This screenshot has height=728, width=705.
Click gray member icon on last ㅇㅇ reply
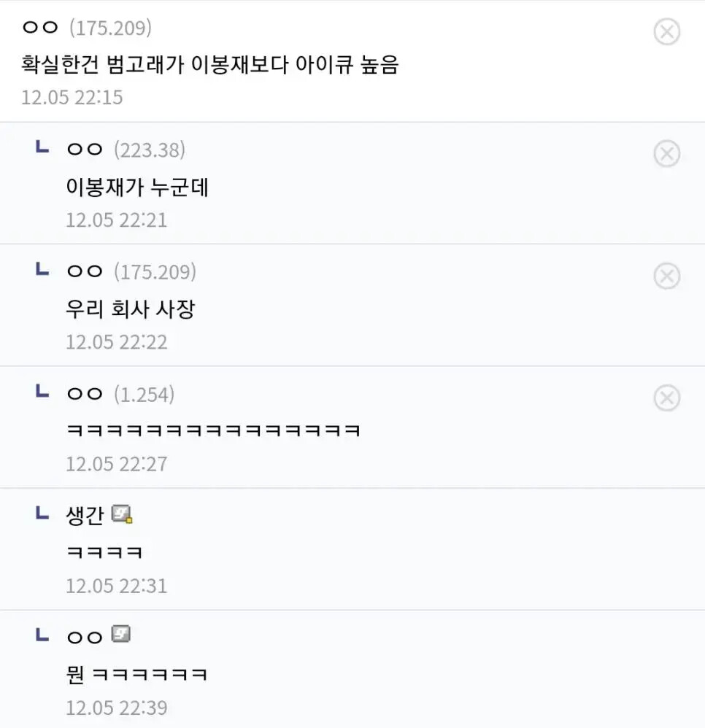coord(121,635)
